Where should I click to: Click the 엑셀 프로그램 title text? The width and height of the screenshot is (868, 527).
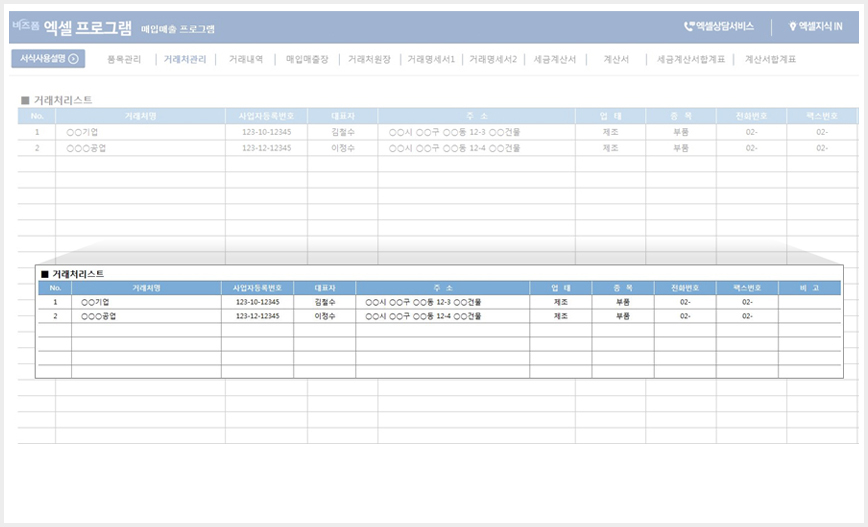click(x=87, y=27)
